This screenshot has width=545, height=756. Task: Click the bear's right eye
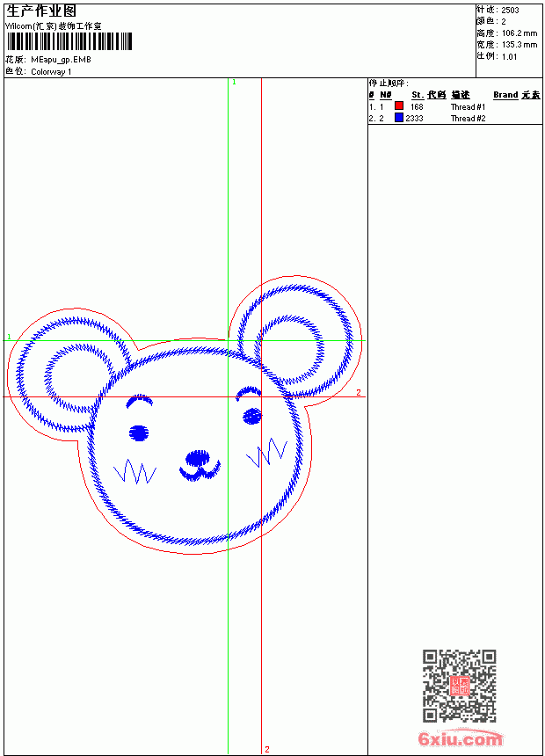(x=251, y=416)
